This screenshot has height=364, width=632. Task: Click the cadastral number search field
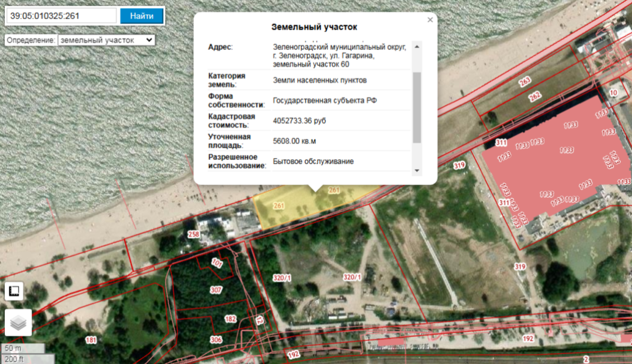click(61, 15)
